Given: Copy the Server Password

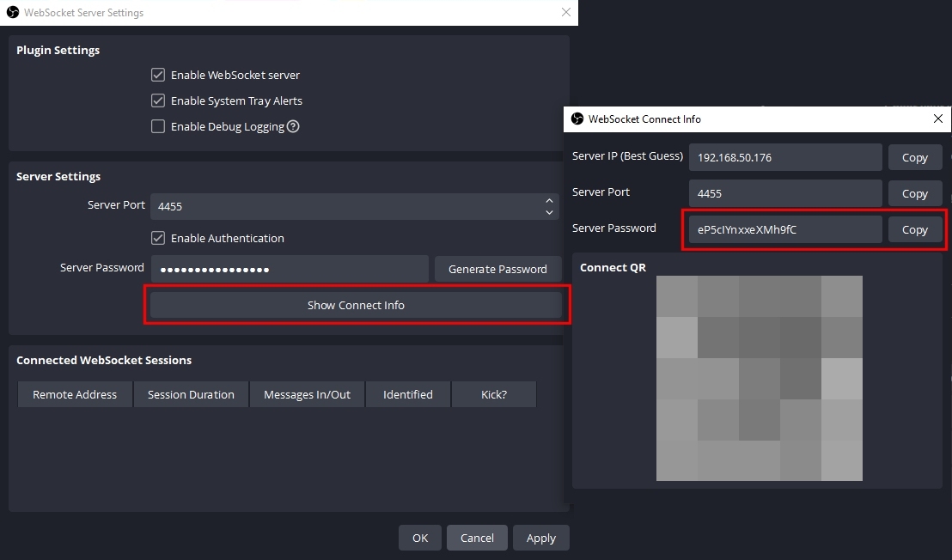Looking at the screenshot, I should [915, 229].
